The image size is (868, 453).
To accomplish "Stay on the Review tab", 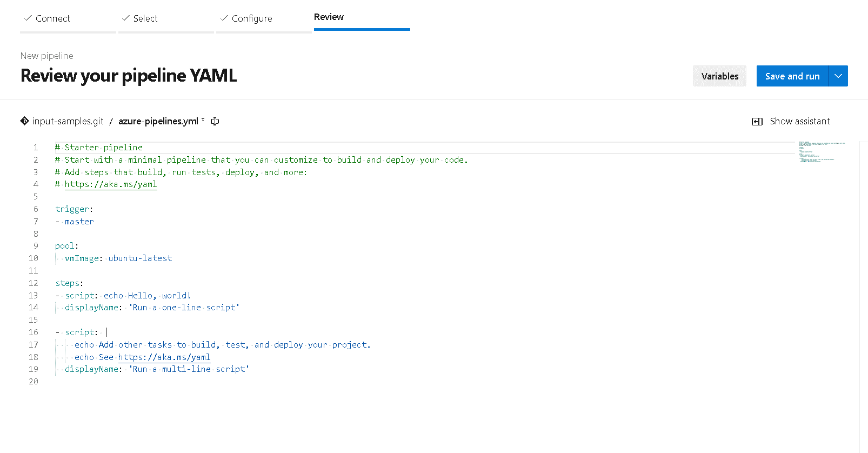I will coord(329,17).
